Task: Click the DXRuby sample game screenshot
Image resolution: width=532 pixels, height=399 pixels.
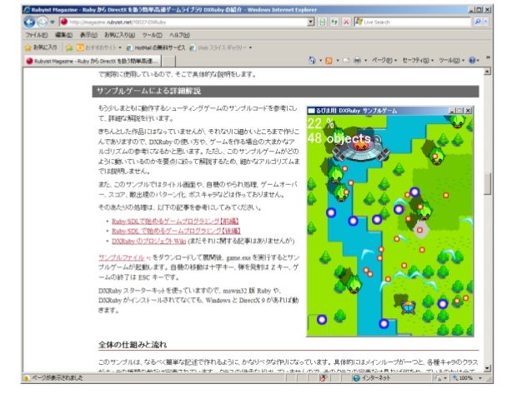Action: tap(390, 222)
